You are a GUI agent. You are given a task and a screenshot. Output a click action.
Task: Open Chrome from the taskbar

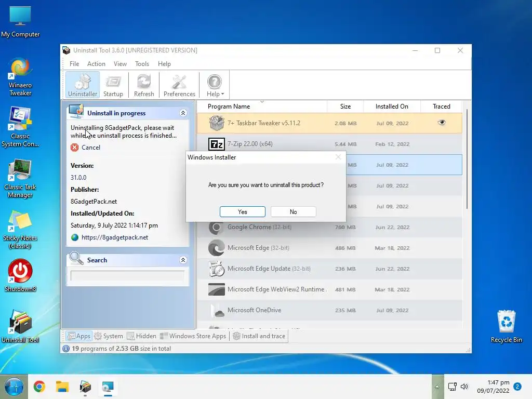39,387
